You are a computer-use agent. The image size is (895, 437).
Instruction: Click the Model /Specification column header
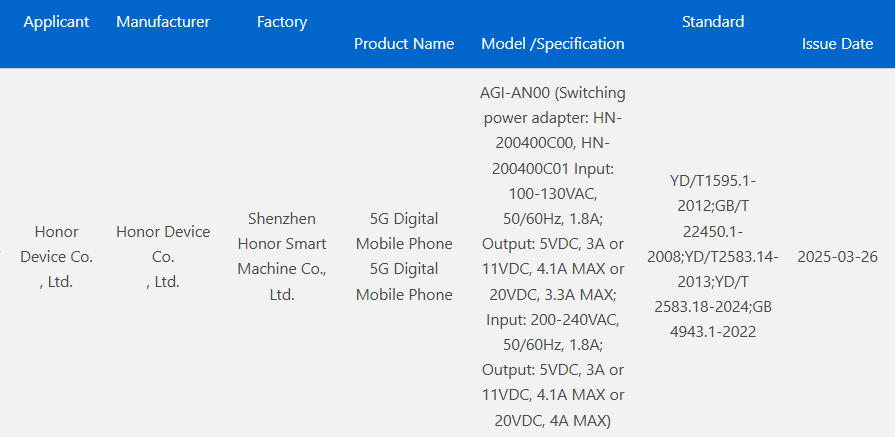tap(553, 44)
